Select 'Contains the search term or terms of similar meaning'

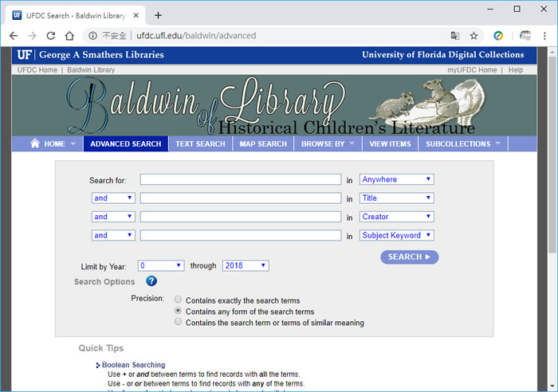click(178, 322)
